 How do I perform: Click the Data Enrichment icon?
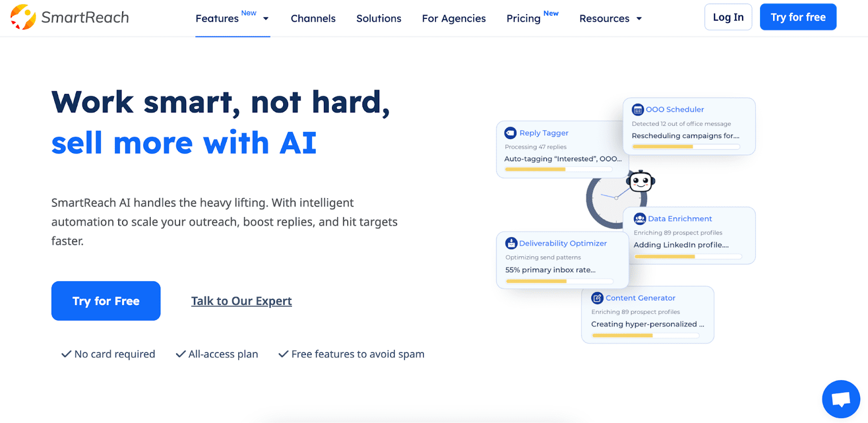pyautogui.click(x=640, y=219)
